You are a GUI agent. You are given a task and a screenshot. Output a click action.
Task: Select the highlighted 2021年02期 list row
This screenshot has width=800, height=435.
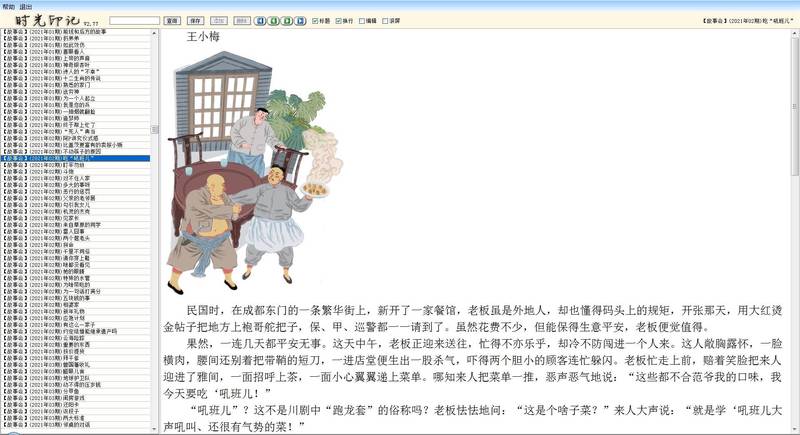[76, 158]
